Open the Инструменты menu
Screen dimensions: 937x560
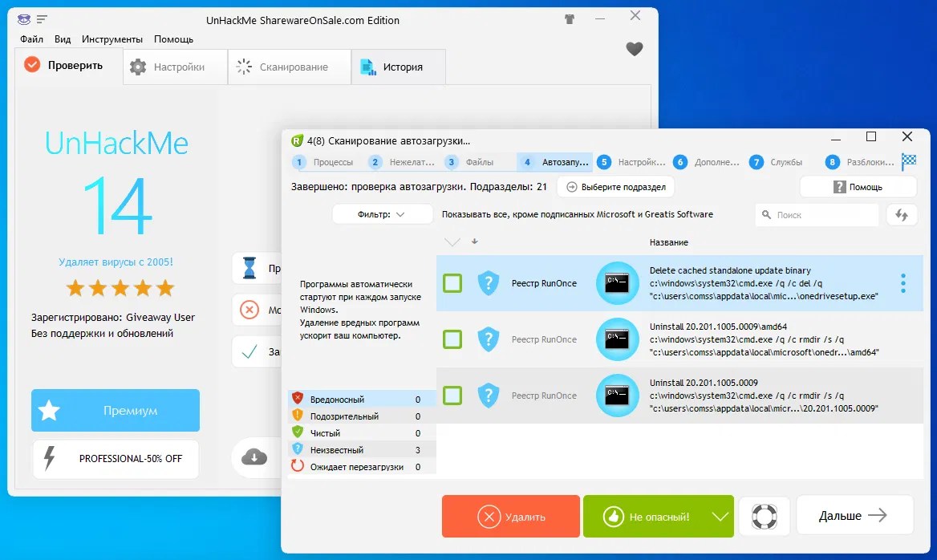point(112,39)
